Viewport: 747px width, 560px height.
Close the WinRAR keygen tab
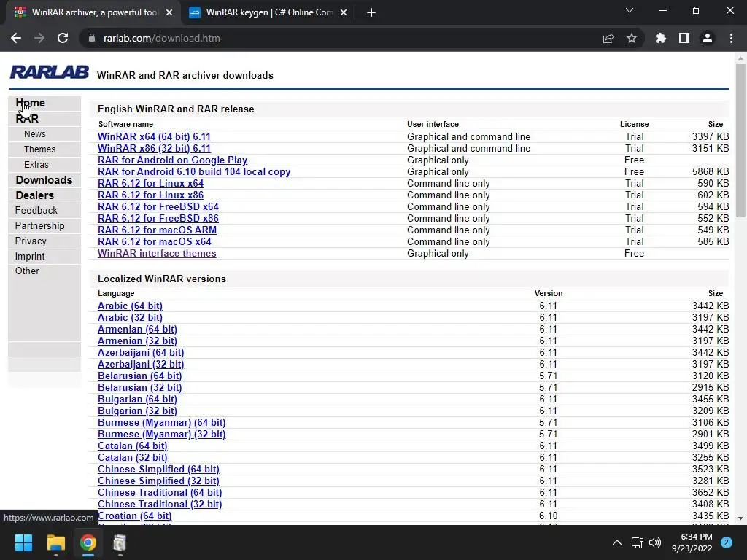click(344, 12)
